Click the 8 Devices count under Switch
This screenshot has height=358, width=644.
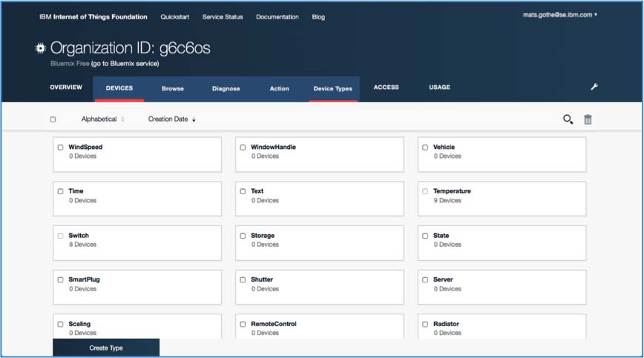[82, 245]
